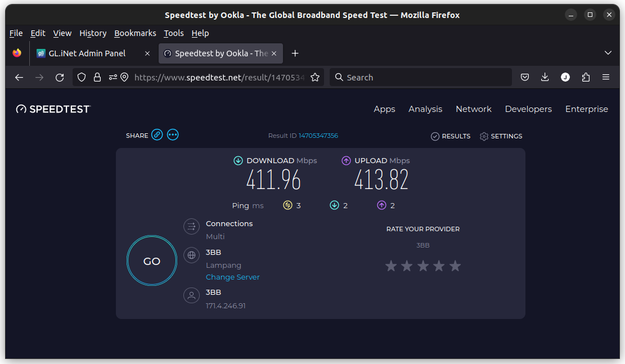The image size is (625, 364).
Task: Open the Bookmarks menu
Action: pos(135,33)
